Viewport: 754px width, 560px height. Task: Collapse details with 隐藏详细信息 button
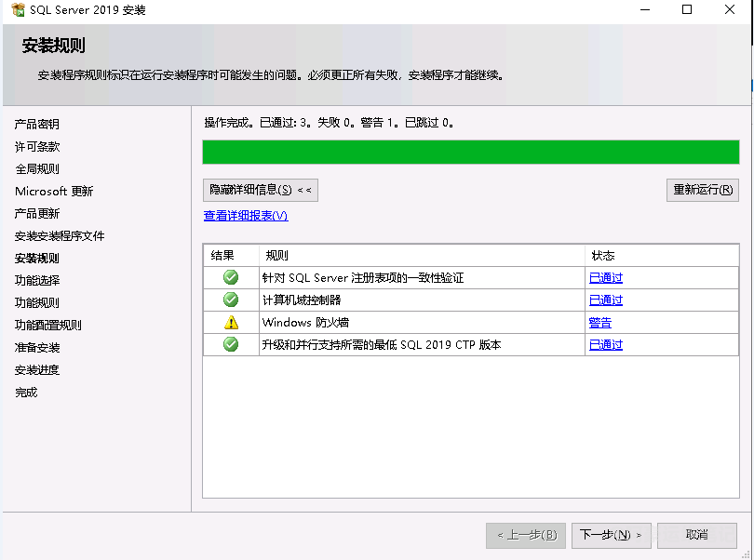(x=260, y=190)
